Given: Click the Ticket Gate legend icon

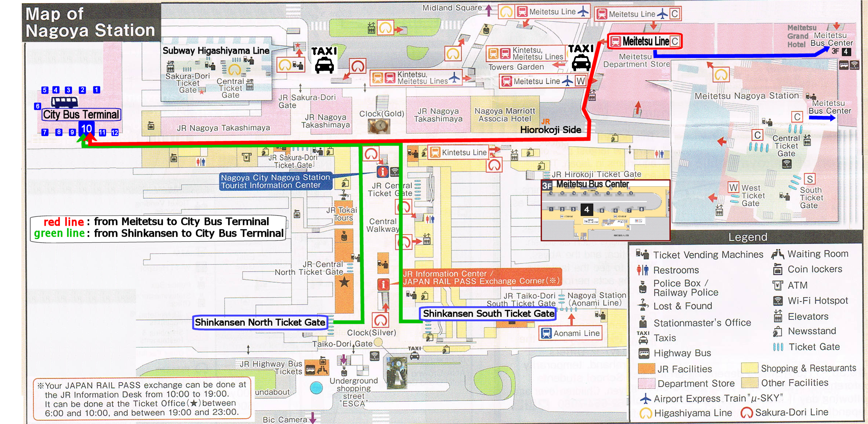Looking at the screenshot, I should pyautogui.click(x=778, y=347).
